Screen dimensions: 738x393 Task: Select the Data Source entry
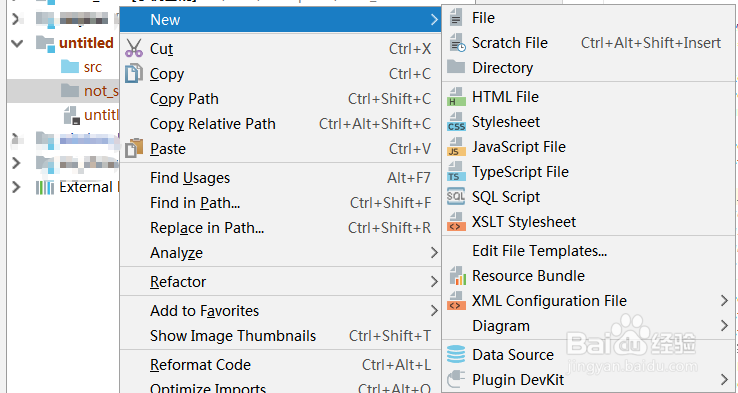click(589, 354)
